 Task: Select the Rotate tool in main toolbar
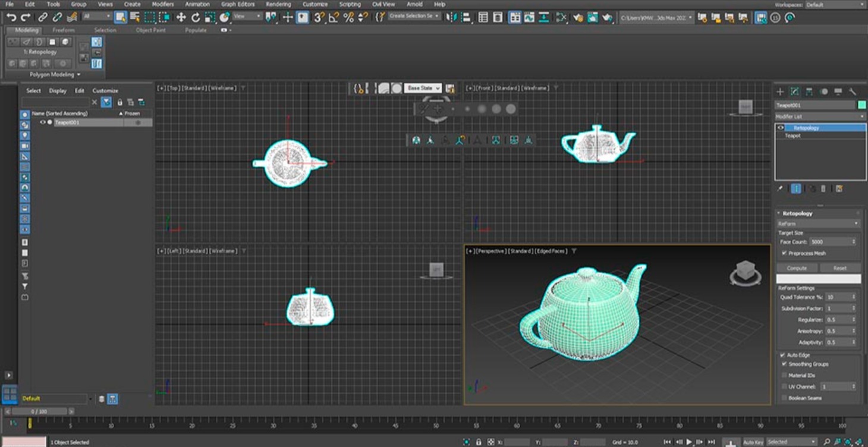click(x=196, y=17)
